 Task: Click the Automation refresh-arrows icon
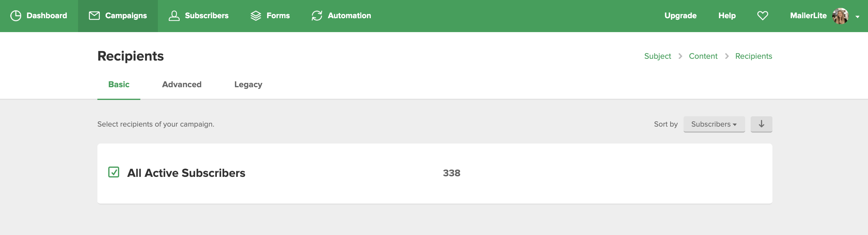pyautogui.click(x=317, y=16)
